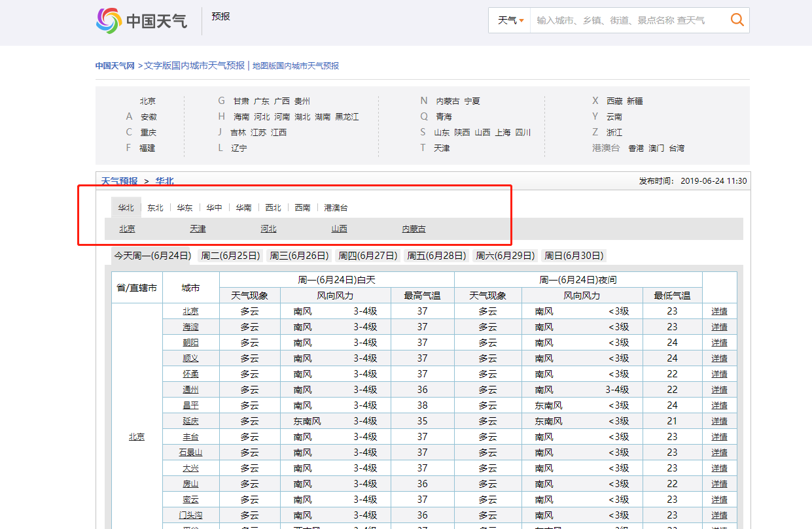Select 西藏 in the province index

click(614, 101)
